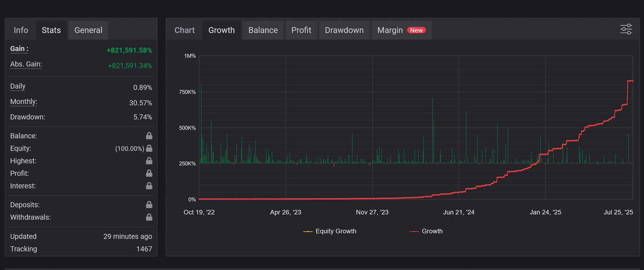Click the New badge on Margin
Image resolution: width=644 pixels, height=270 pixels.
(416, 30)
